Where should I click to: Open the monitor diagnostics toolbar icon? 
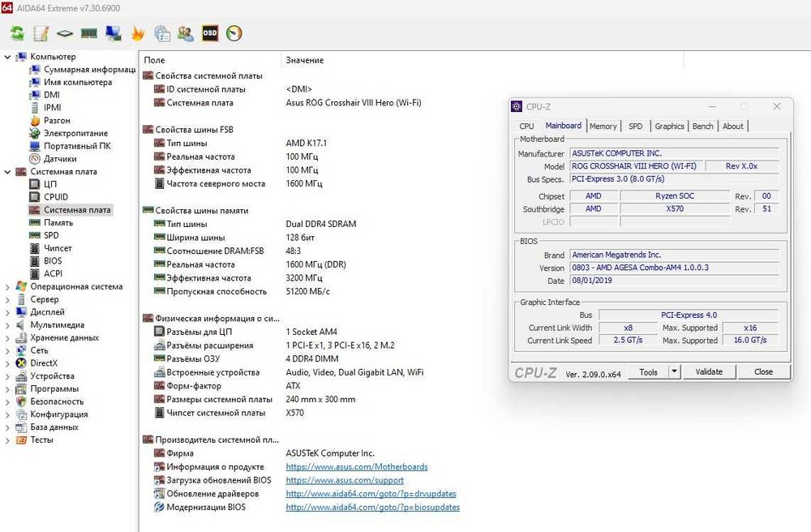click(114, 33)
